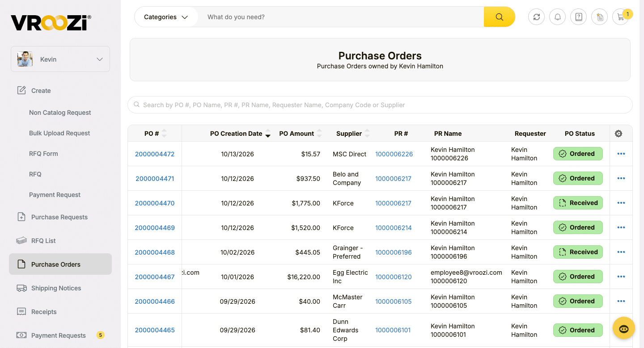Navigate to Purchase Requests
Screen dimensions: 644x348
[59, 217]
